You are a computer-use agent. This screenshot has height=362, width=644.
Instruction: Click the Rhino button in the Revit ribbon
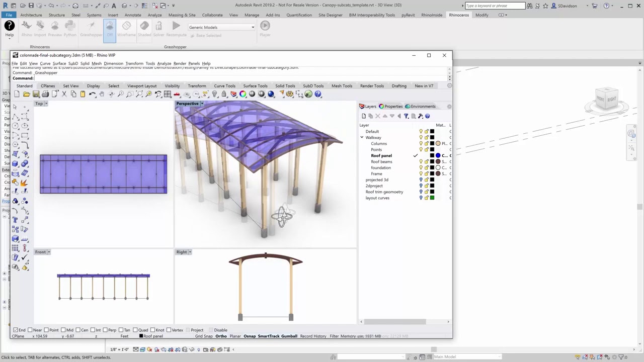(x=27, y=28)
